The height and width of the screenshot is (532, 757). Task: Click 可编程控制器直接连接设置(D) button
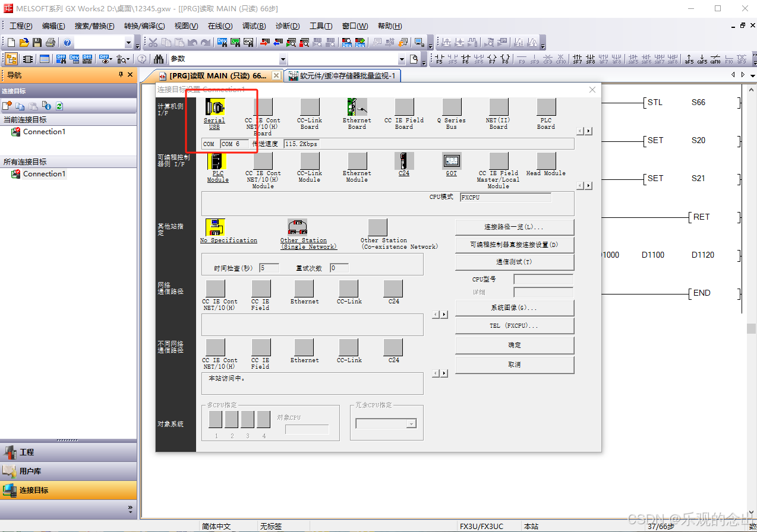click(x=515, y=245)
